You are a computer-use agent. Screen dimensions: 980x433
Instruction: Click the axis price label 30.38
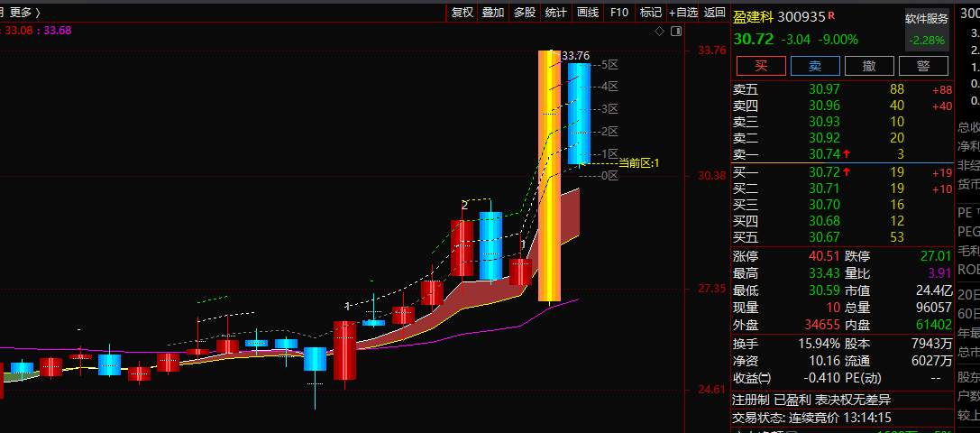(x=712, y=177)
